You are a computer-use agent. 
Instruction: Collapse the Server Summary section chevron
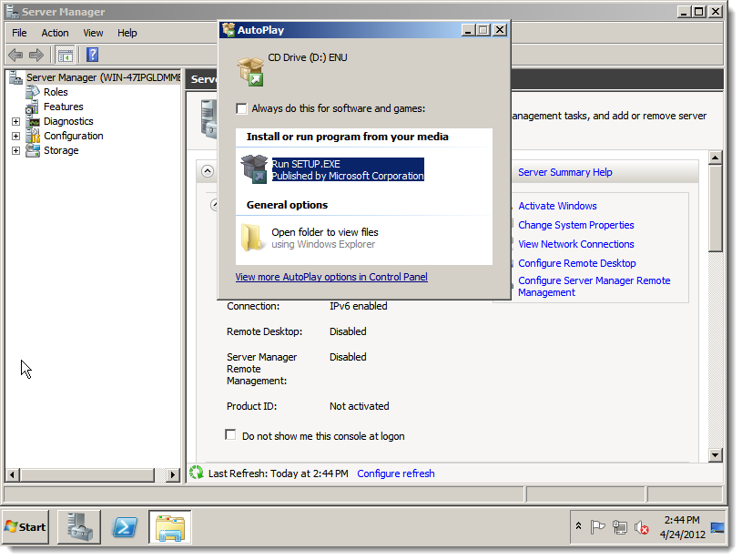tap(208, 171)
